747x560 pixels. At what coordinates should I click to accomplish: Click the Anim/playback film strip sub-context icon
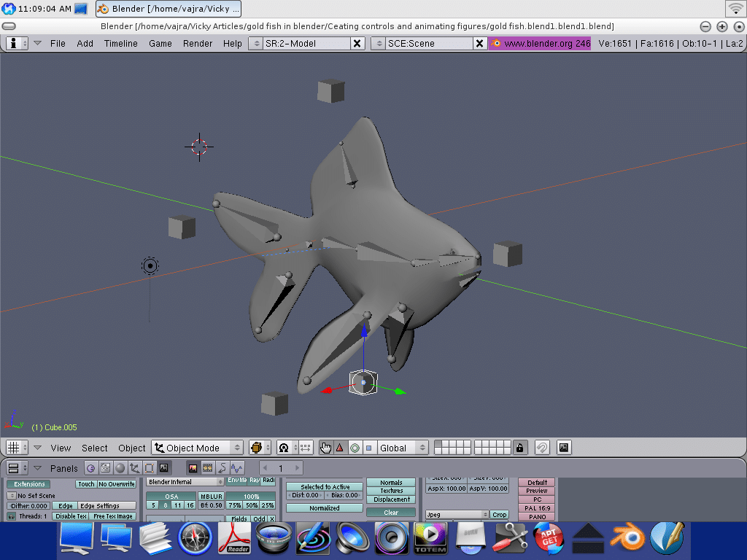pos(208,468)
